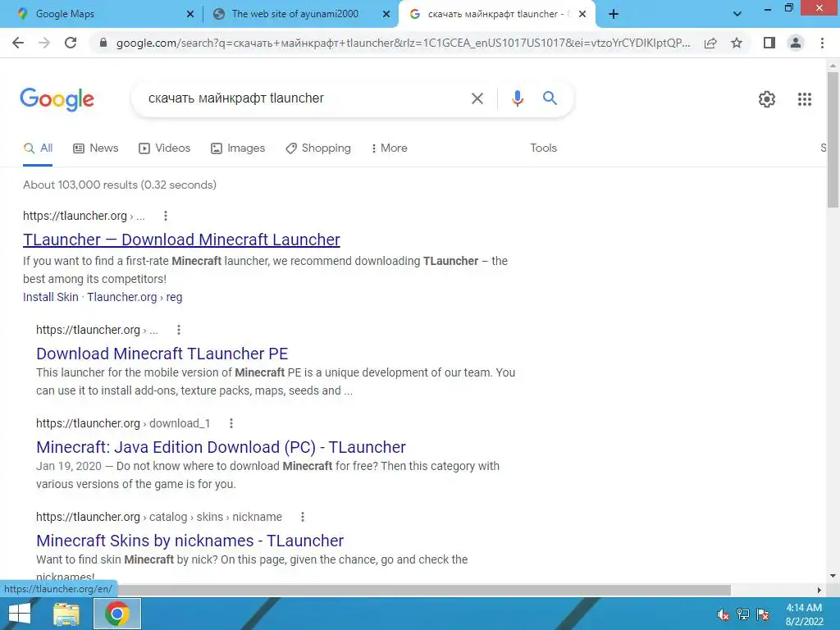
Task: Share this page with the share icon
Action: tap(710, 43)
